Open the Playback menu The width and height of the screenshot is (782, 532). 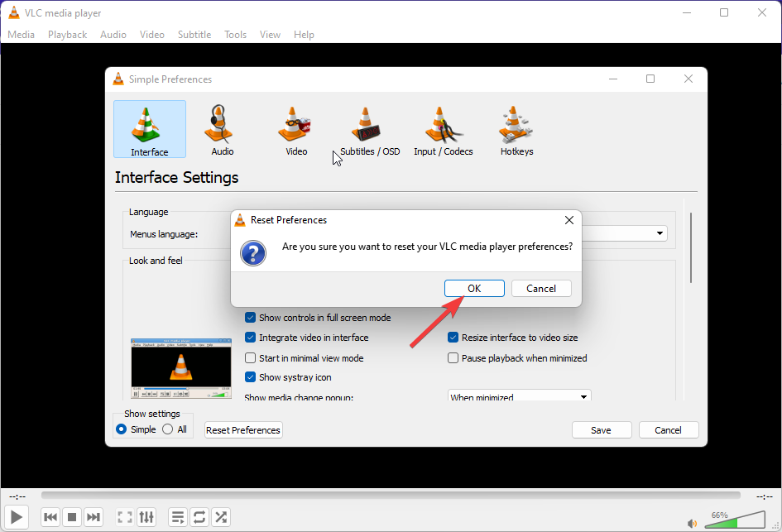[67, 35]
